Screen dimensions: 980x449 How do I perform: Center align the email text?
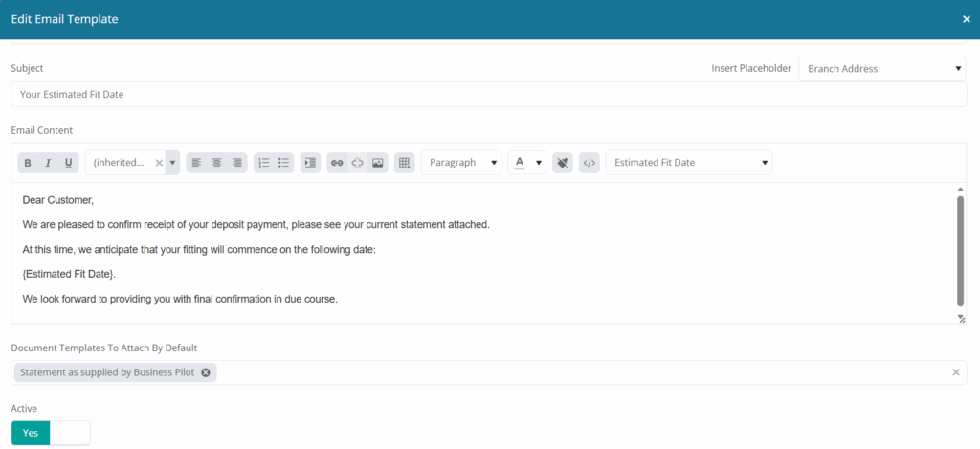click(x=216, y=163)
